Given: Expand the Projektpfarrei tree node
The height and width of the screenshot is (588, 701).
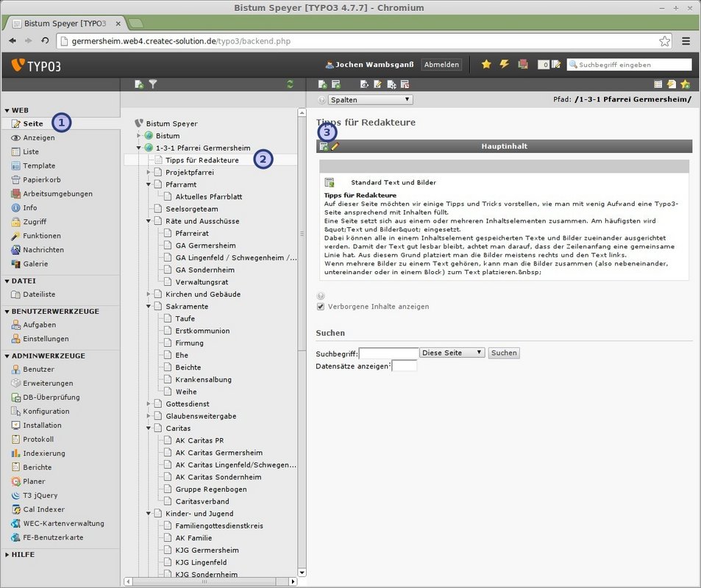Looking at the screenshot, I should click(x=149, y=172).
